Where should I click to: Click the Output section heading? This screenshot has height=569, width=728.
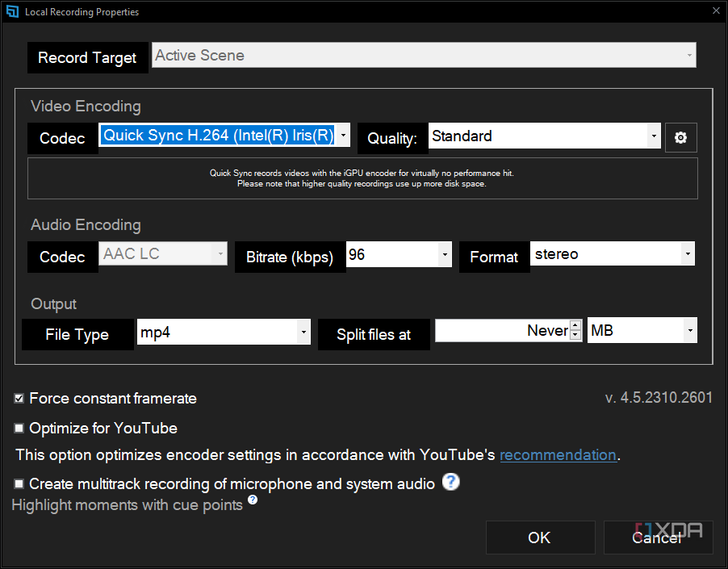tap(54, 304)
